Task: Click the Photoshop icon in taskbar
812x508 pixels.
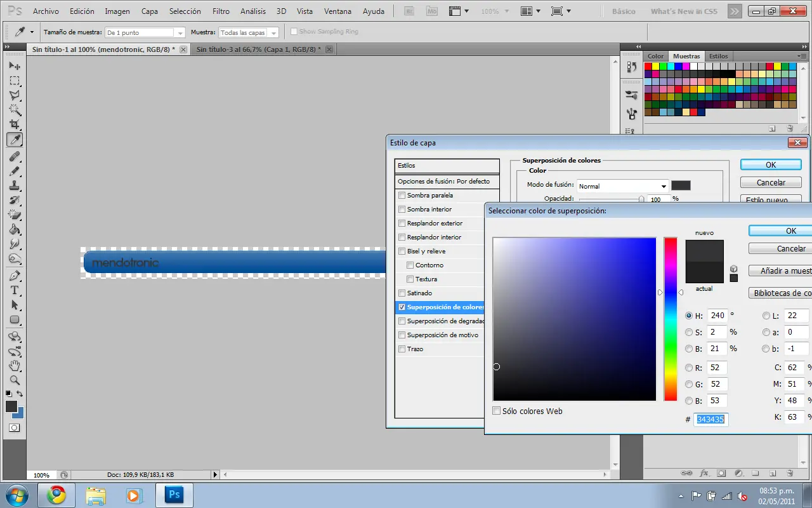Action: (174, 495)
